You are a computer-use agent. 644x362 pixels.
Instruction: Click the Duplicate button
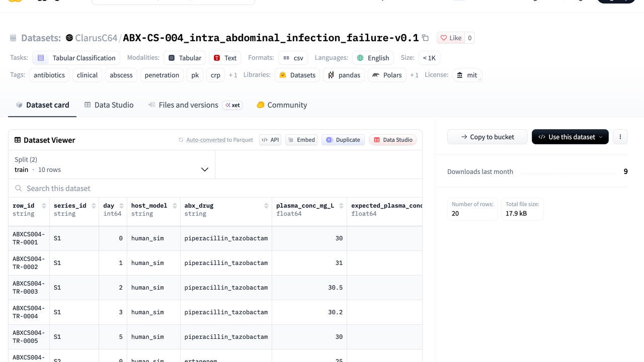point(343,140)
